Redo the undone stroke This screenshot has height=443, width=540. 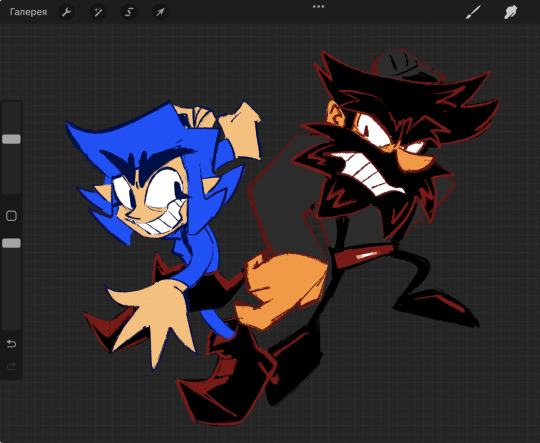11,366
